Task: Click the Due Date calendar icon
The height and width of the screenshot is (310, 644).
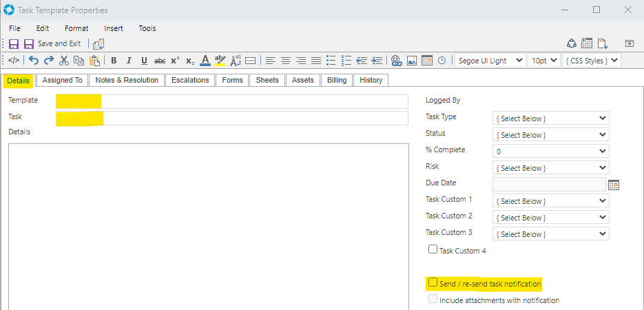Action: [614, 185]
